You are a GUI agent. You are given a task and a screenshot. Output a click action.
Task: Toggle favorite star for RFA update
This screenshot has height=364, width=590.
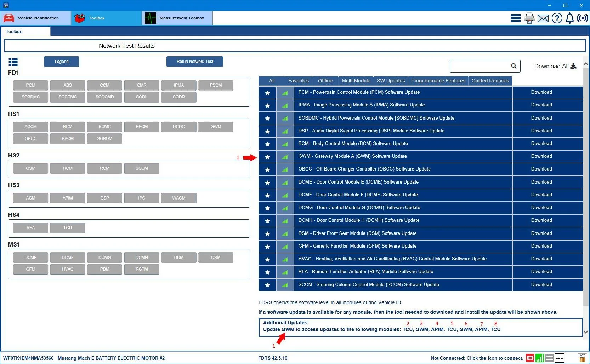(267, 272)
